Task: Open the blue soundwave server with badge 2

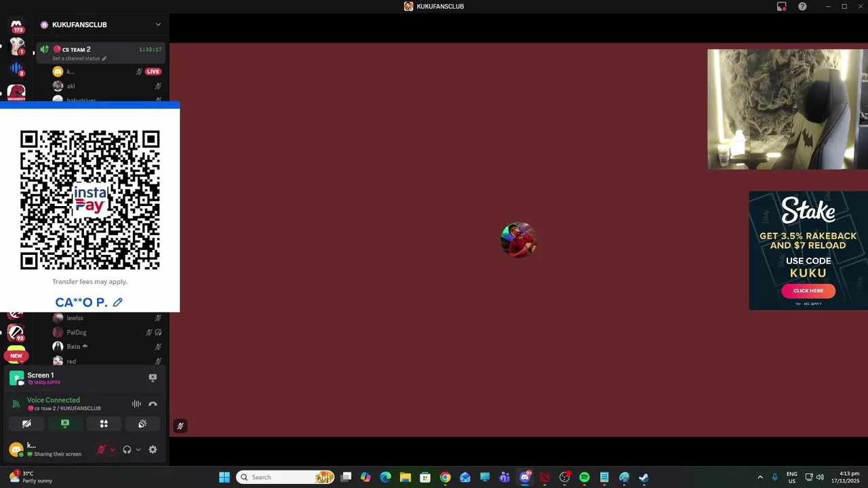Action: pyautogui.click(x=16, y=69)
